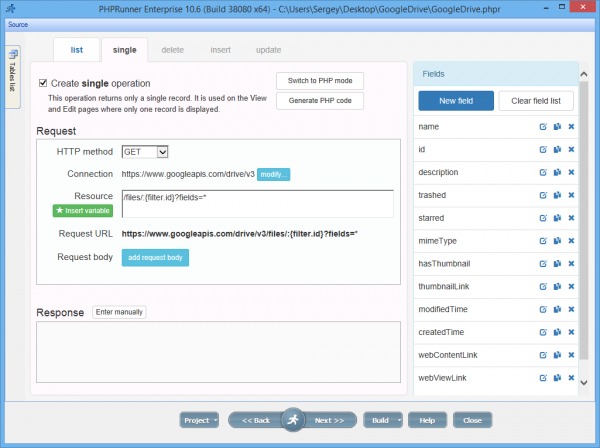The height and width of the screenshot is (448, 600).
Task: Click the PHPRunner app icon in title bar
Action: click(11, 8)
